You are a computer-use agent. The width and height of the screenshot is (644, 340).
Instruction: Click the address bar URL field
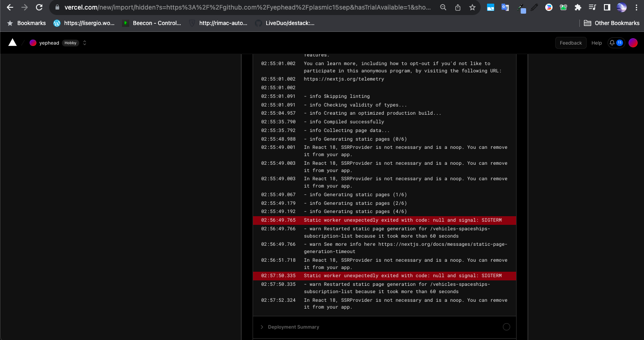tap(246, 7)
